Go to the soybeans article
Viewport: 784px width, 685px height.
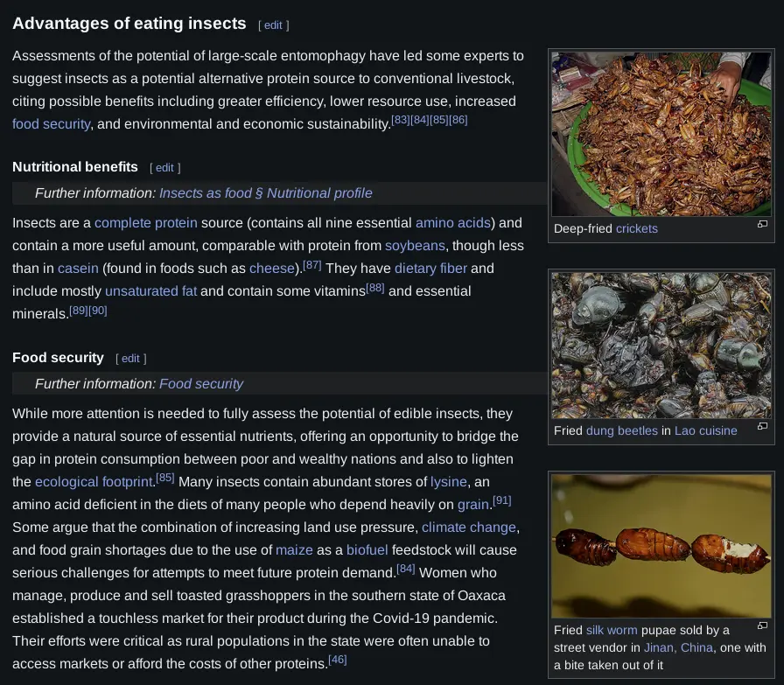click(415, 245)
